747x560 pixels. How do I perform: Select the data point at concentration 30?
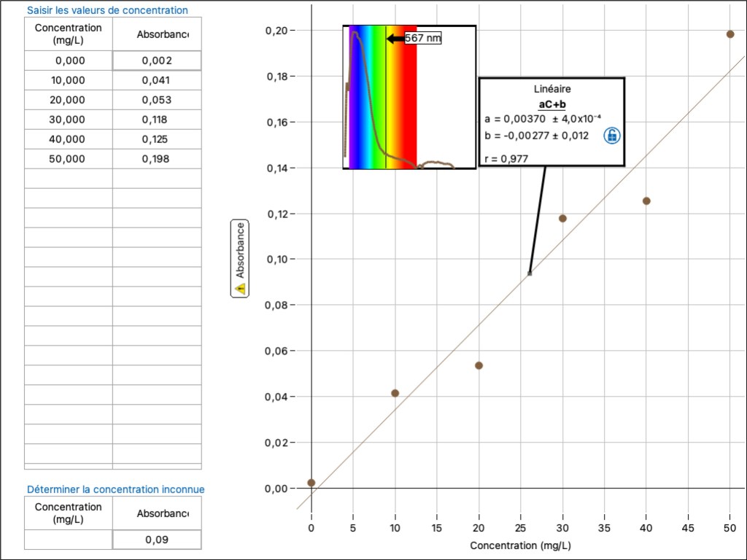562,218
